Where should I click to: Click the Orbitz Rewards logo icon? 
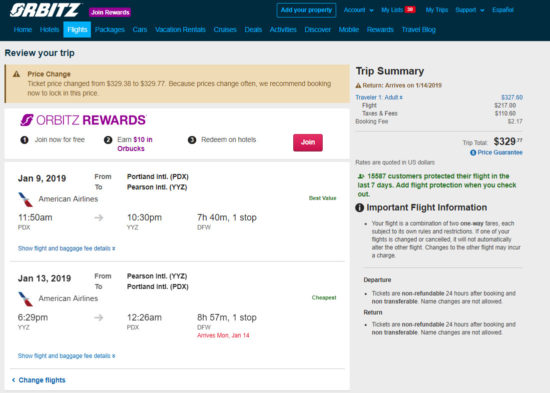(27, 120)
